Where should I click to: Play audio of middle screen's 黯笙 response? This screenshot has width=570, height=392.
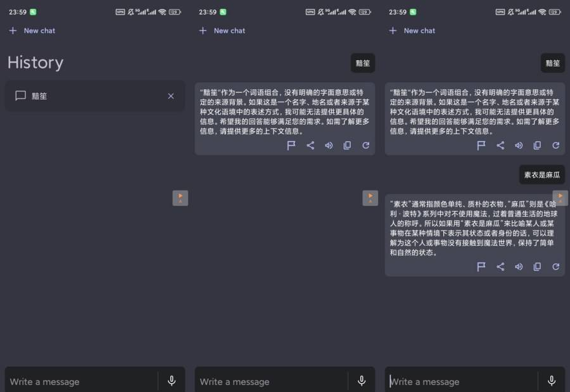click(x=329, y=146)
